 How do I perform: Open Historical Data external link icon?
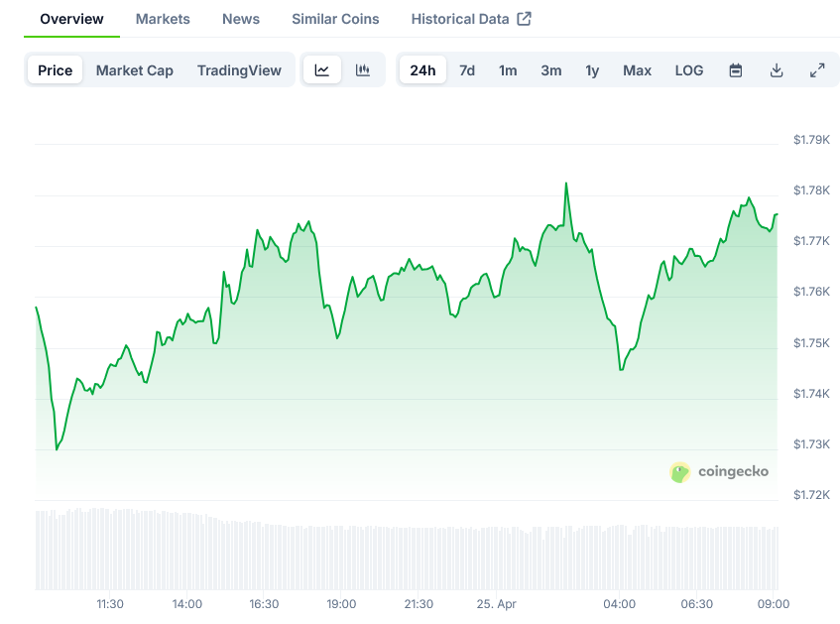526,18
